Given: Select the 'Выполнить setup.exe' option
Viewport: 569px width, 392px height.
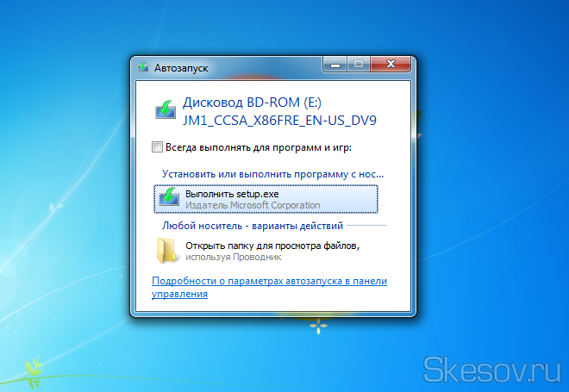Looking at the screenshot, I should pos(232,194).
